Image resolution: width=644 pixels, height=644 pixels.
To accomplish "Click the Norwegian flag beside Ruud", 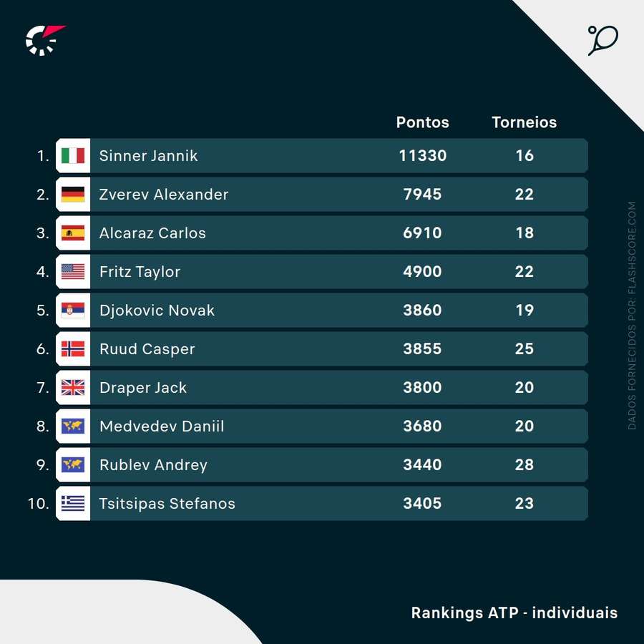I will click(73, 349).
